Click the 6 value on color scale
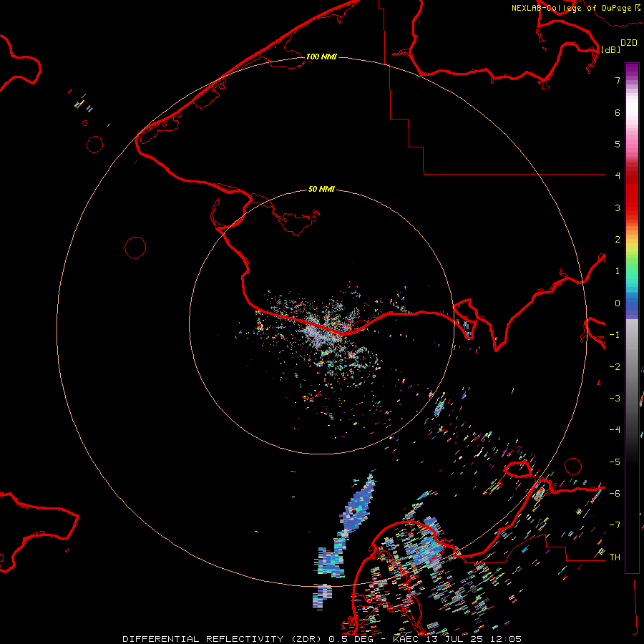Image resolution: width=644 pixels, height=644 pixels. 618,112
